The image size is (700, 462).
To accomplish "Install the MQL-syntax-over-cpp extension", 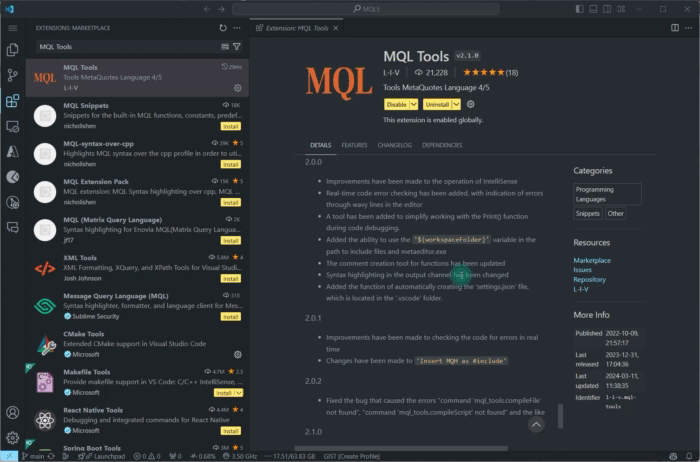I will [x=231, y=164].
